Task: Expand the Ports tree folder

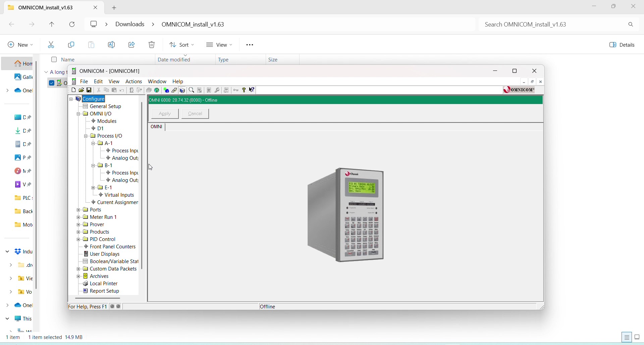Action: point(78,210)
